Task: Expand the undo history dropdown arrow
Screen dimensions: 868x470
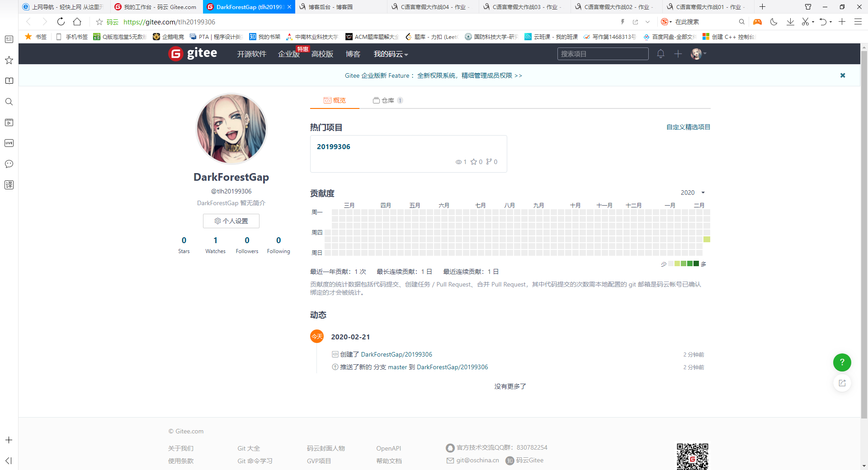Action: point(831,22)
